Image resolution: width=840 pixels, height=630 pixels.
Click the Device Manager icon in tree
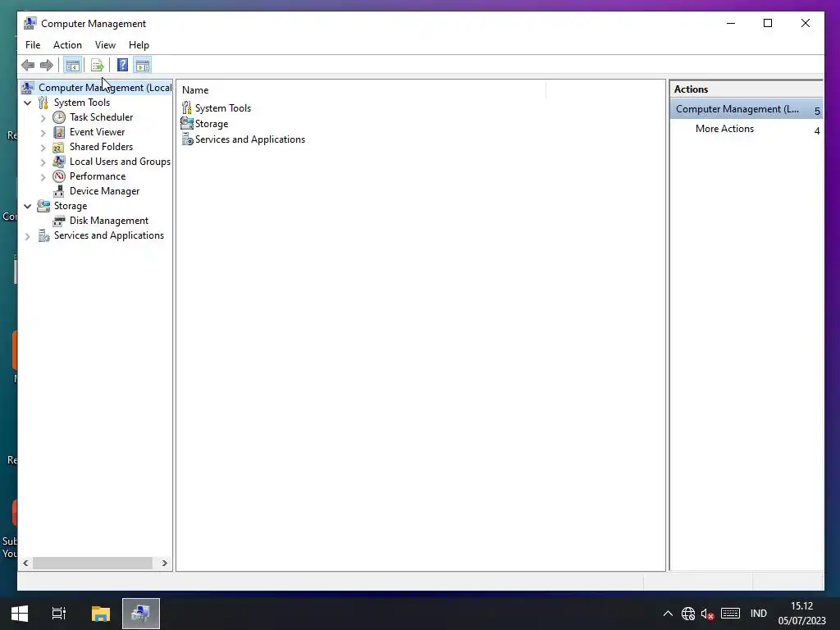[x=59, y=191]
